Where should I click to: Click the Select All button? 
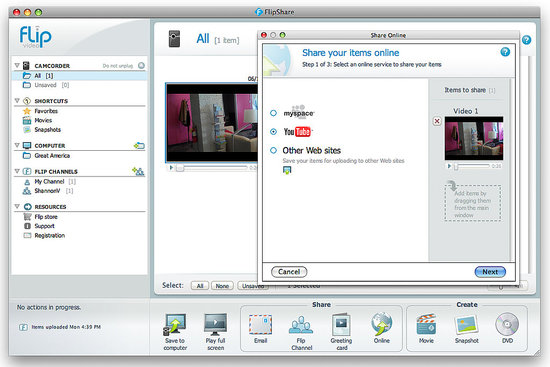pyautogui.click(x=200, y=286)
